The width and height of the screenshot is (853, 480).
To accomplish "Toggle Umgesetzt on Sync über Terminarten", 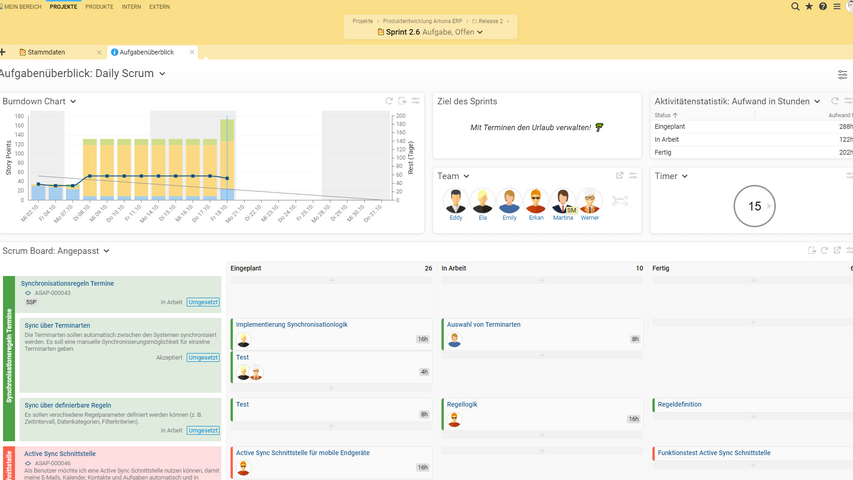I will pos(203,357).
